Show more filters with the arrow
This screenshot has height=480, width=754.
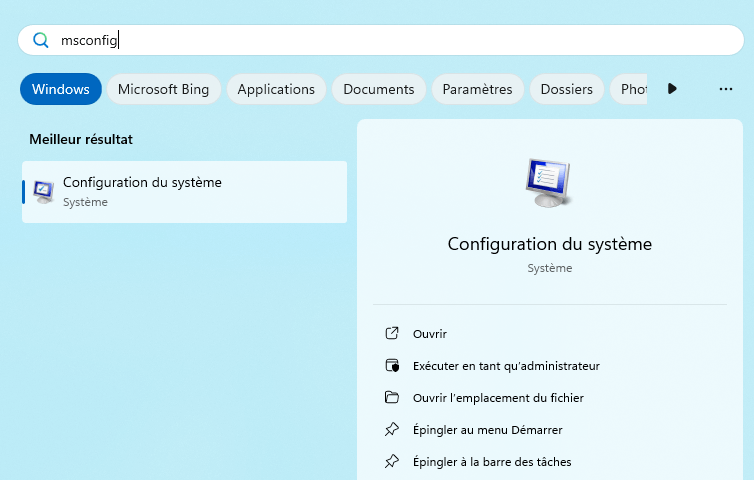[672, 88]
